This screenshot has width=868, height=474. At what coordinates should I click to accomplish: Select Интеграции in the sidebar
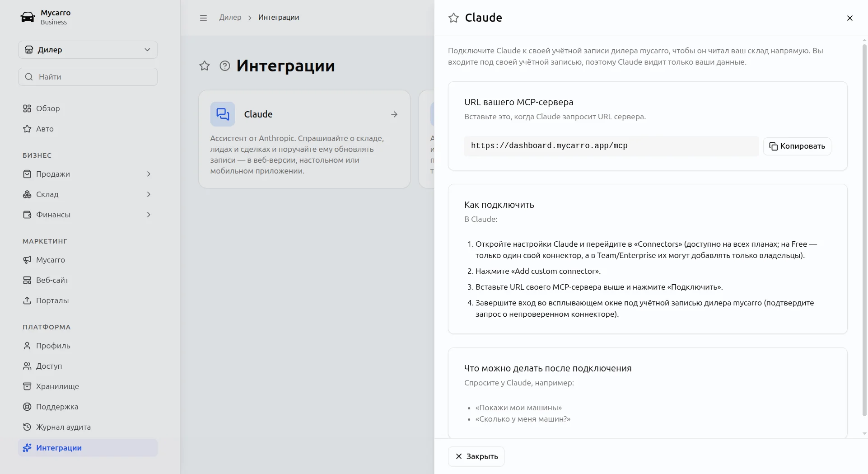click(x=88, y=448)
